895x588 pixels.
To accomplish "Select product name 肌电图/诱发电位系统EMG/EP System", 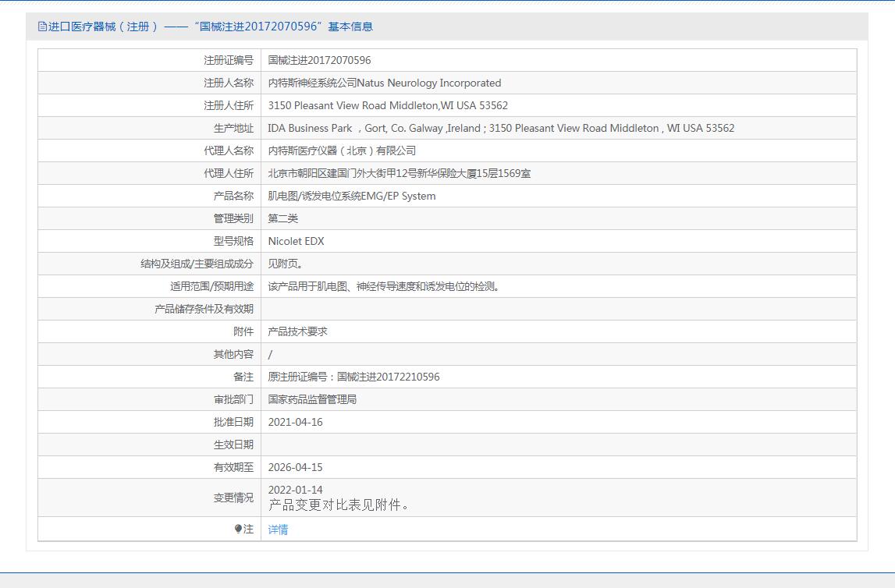I will pos(352,196).
